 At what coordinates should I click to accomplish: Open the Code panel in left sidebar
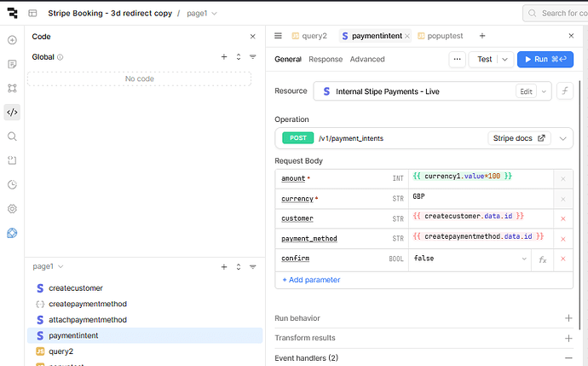[12, 112]
